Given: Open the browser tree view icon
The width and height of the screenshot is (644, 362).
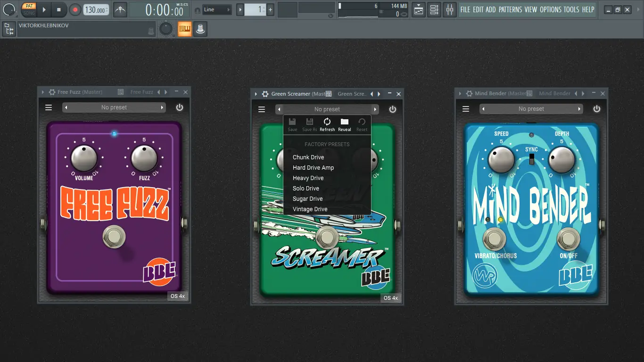Looking at the screenshot, I should click(8, 29).
